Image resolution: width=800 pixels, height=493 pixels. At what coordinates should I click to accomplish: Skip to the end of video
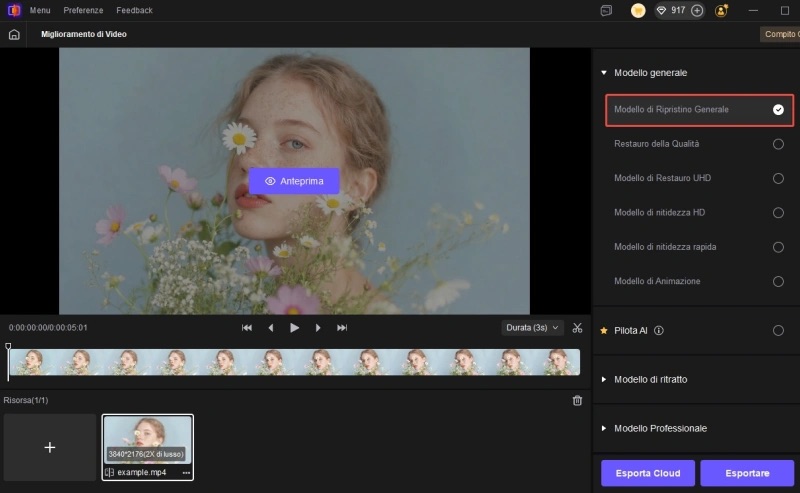[342, 328]
